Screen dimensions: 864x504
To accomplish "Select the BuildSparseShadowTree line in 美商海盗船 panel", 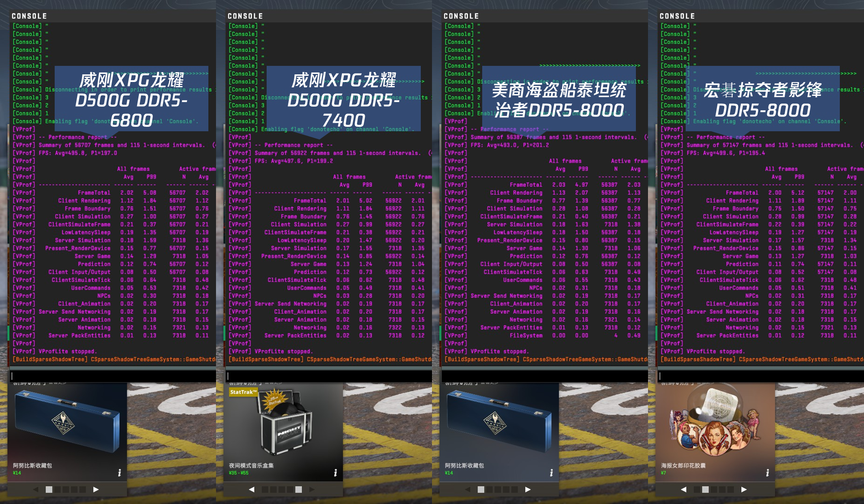I will 546,359.
